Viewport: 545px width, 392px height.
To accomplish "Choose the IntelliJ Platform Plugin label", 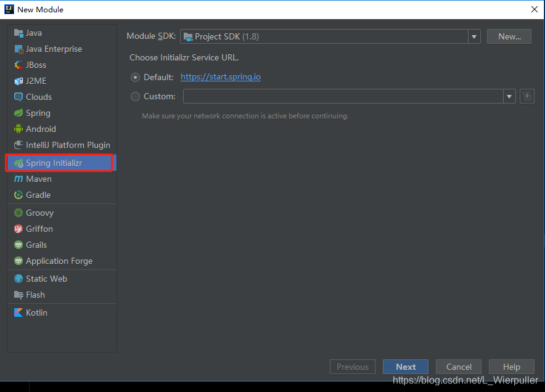I will coord(68,145).
